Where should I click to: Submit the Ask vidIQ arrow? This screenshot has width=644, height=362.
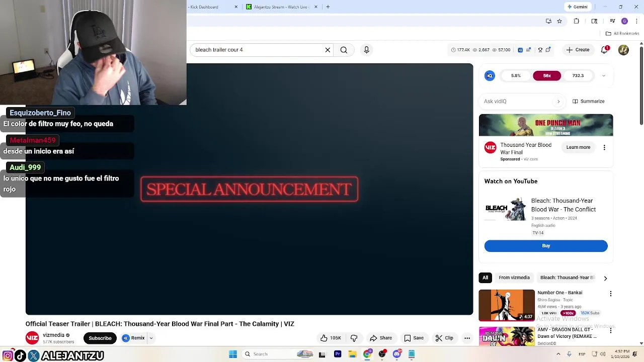558,101
